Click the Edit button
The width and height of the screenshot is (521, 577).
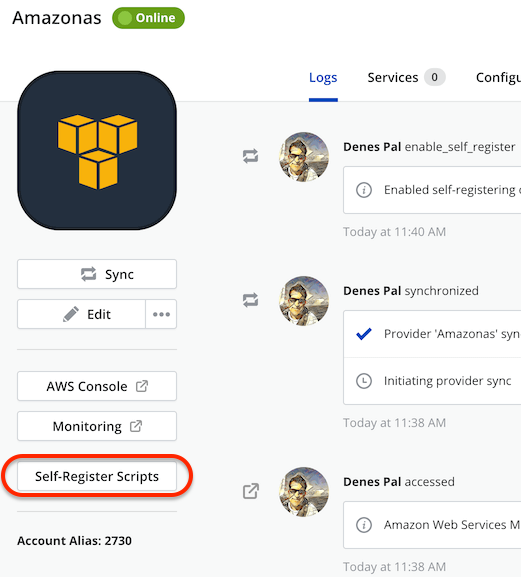(81, 314)
